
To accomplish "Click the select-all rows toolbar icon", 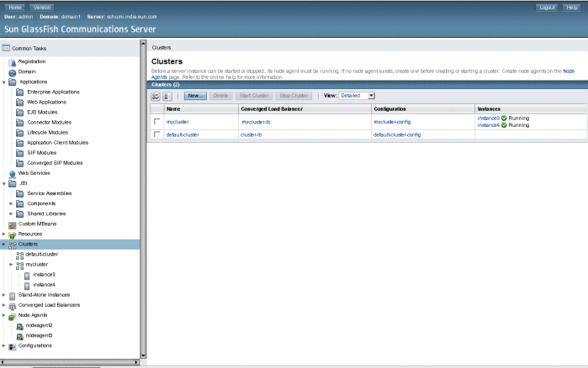I will pyautogui.click(x=156, y=97).
